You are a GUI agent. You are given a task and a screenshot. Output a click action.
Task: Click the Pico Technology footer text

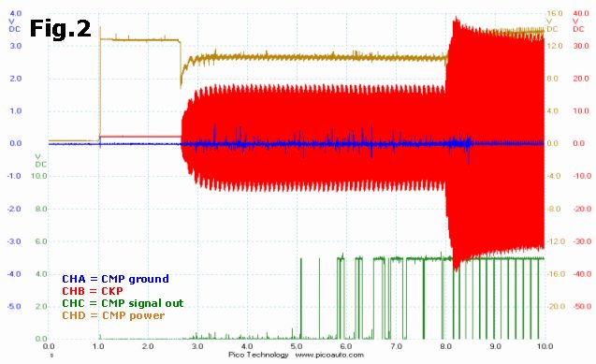(258, 355)
